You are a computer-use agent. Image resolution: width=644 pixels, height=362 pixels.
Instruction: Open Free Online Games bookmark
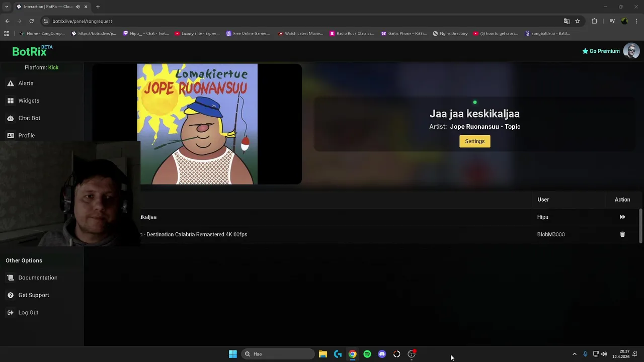248,34
